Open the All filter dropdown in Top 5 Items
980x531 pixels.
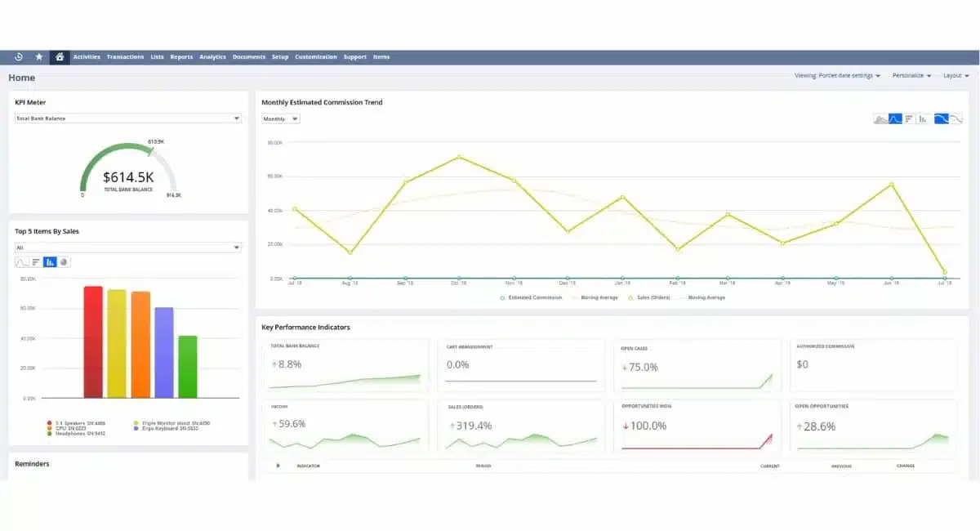coord(128,247)
